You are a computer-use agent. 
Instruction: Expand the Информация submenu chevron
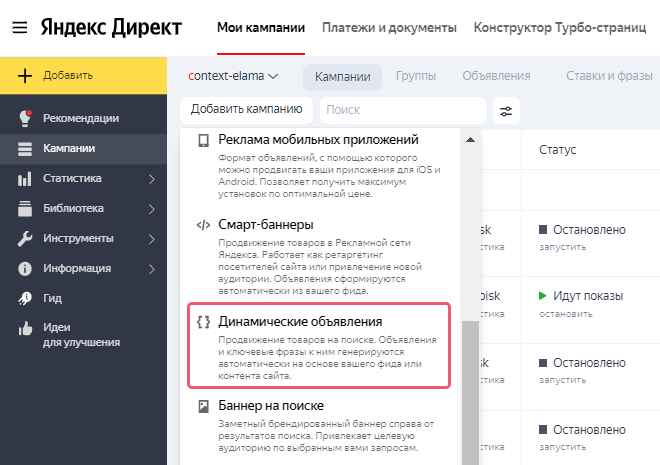pyautogui.click(x=152, y=269)
